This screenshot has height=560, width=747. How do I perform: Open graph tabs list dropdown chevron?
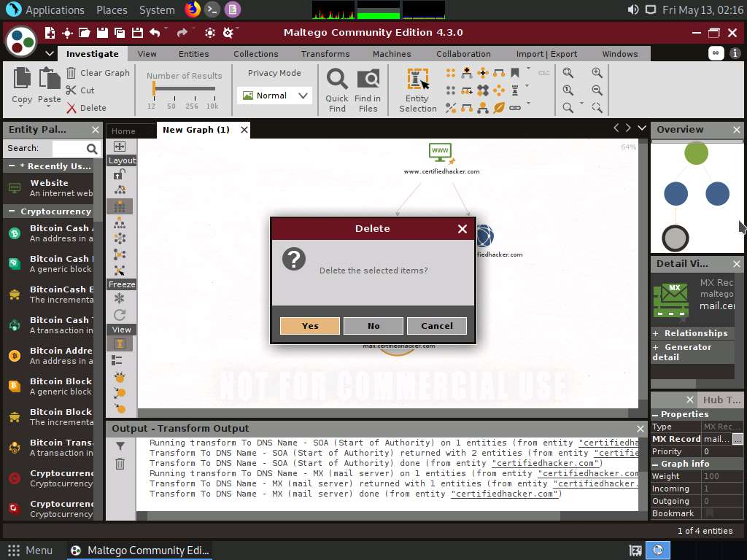[642, 128]
